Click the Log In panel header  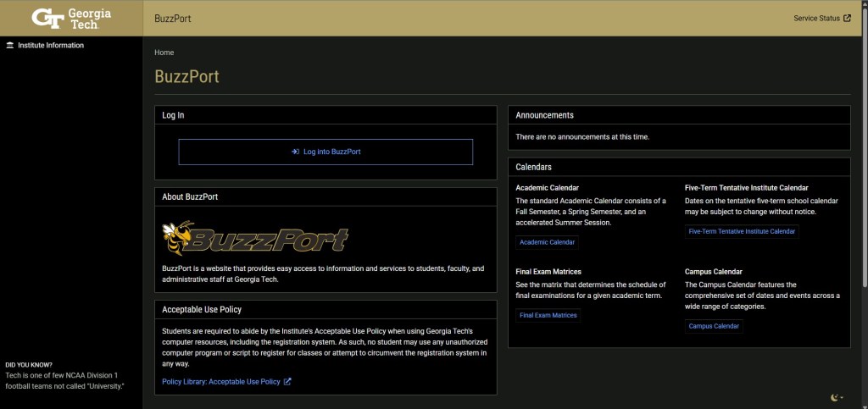[325, 115]
